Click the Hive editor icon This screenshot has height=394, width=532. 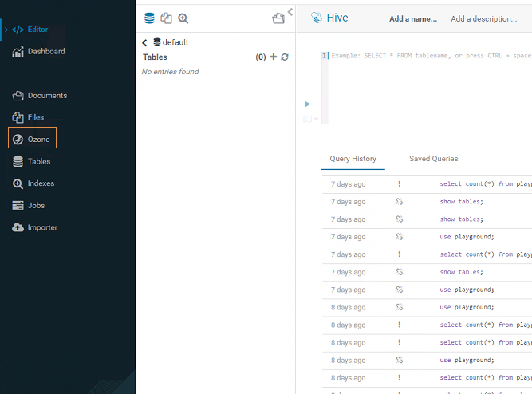317,18
